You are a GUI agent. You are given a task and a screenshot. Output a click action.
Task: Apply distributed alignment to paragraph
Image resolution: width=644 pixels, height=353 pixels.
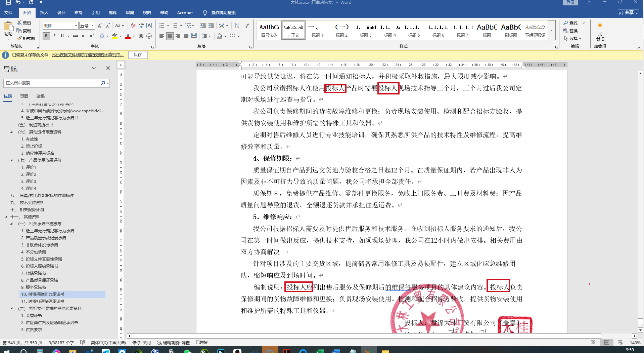tap(194, 36)
